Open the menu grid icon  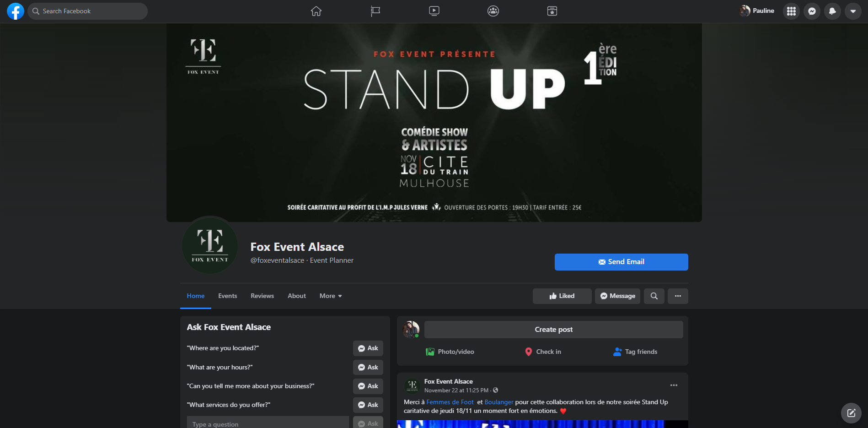(791, 11)
